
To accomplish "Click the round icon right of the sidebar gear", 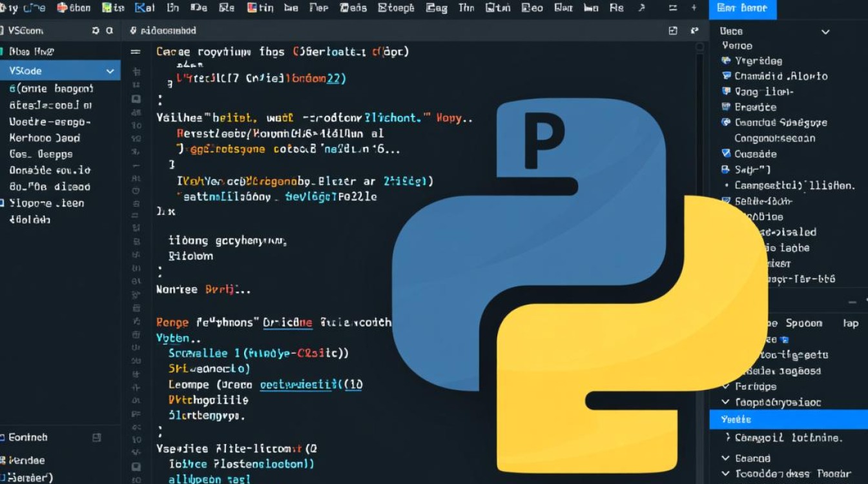I will (x=110, y=30).
